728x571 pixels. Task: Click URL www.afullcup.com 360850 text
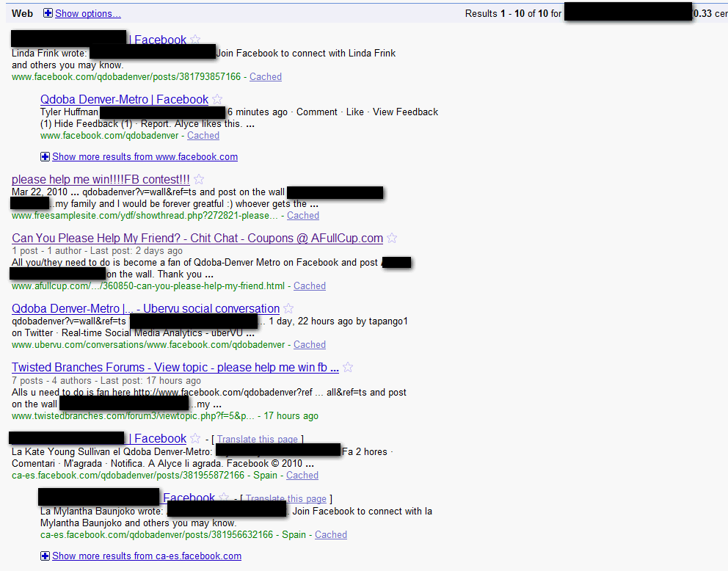(148, 286)
